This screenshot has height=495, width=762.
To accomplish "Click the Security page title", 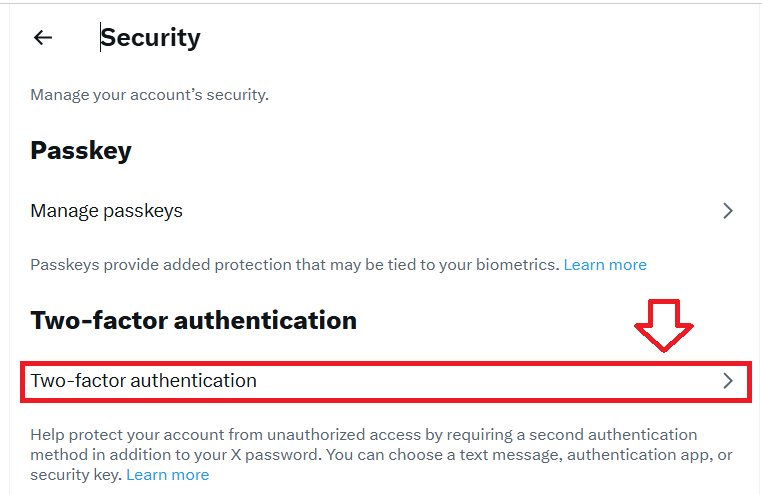I will pyautogui.click(x=151, y=38).
